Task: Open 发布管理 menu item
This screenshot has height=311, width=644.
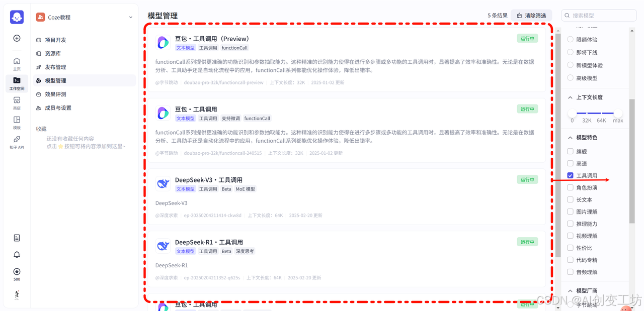Action: click(85, 67)
